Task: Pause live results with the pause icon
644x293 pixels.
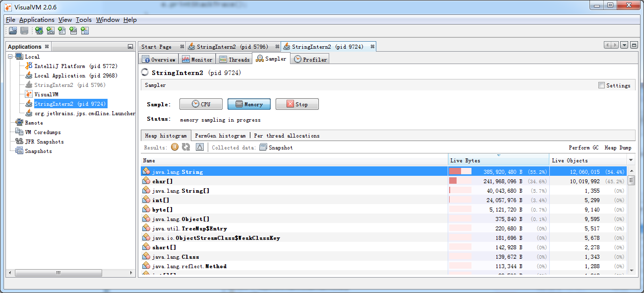Action: (175, 147)
